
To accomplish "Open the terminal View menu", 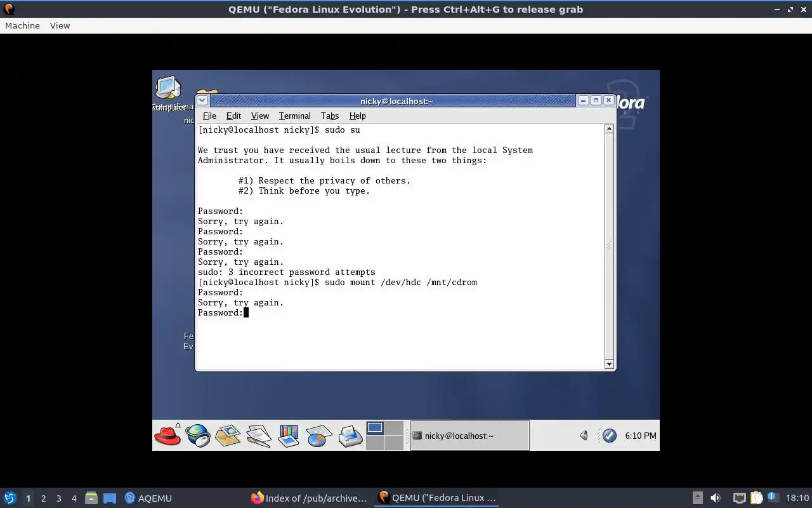I will (x=260, y=116).
